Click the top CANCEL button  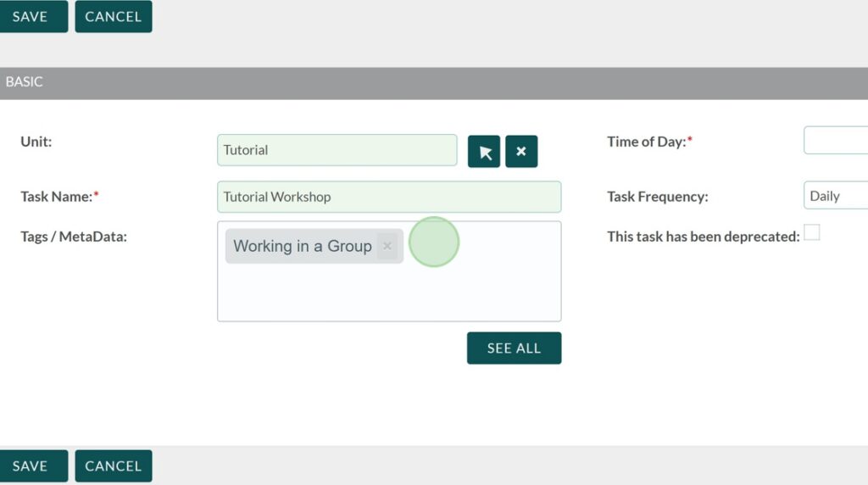tap(113, 17)
